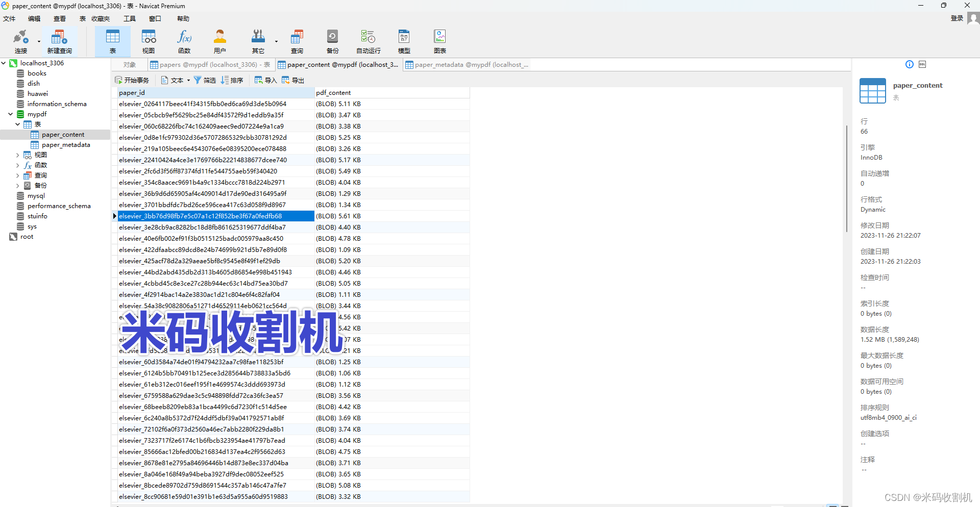Image resolution: width=980 pixels, height=507 pixels.
Task: Click the DDL icon in right panel
Action: pyautogui.click(x=922, y=64)
